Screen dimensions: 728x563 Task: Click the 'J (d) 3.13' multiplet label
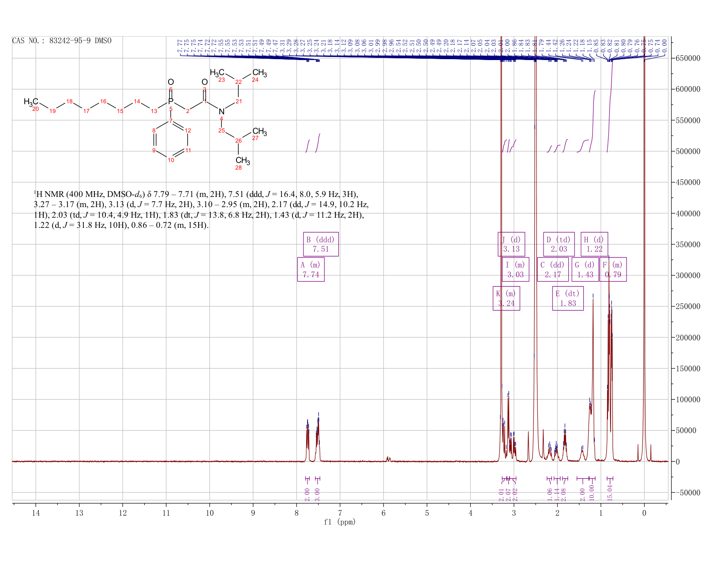coord(511,244)
